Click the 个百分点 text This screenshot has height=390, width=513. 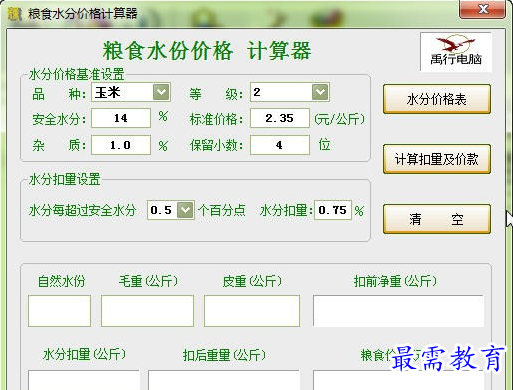pos(222,211)
